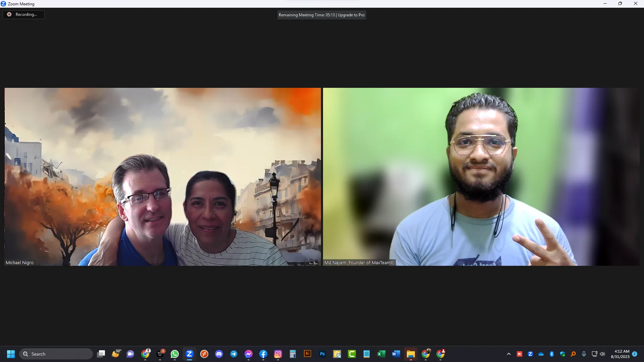Launch Messenger from the taskbar
The image size is (644, 362).
(x=249, y=354)
